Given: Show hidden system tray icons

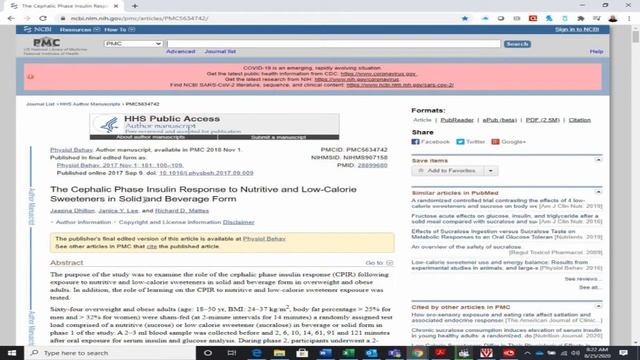Looking at the screenshot, I should point(527,353).
